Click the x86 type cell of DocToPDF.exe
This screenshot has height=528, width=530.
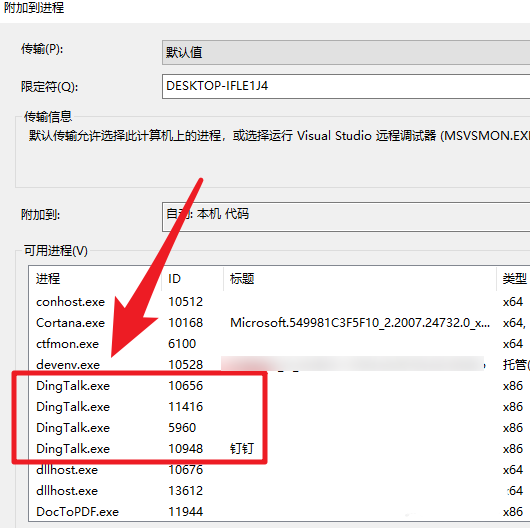click(513, 511)
